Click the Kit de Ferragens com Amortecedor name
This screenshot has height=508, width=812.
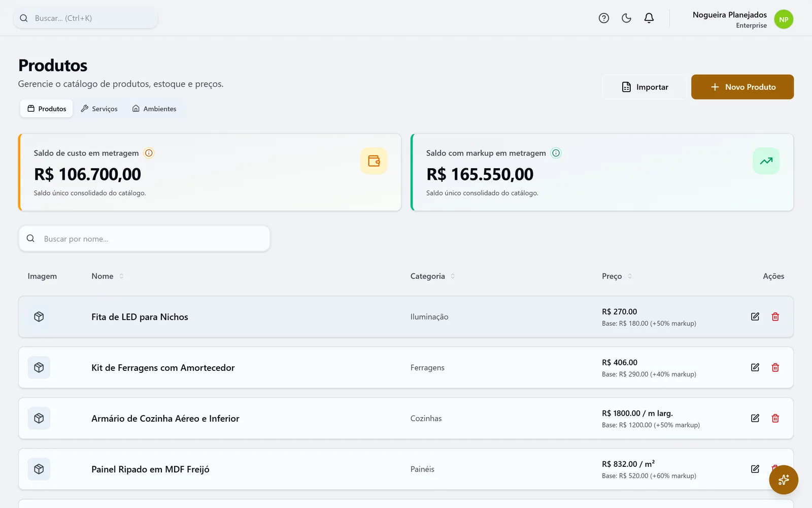coord(163,368)
